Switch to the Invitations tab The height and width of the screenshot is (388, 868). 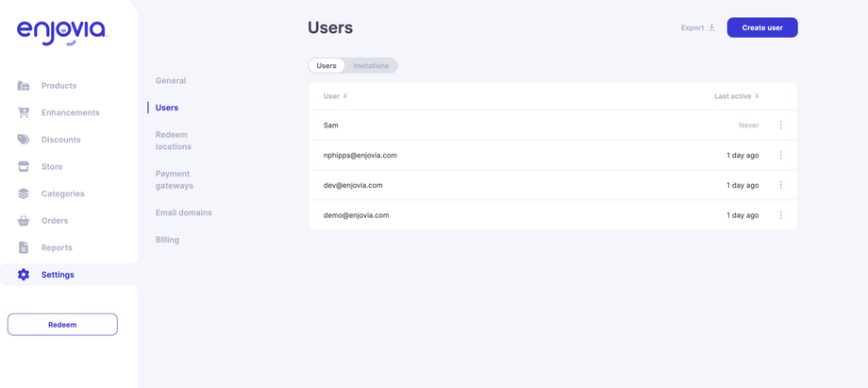(x=371, y=66)
